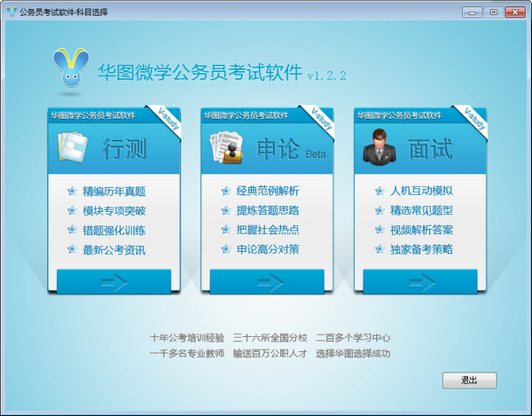532x416 pixels.
Task: Click the star icon beside 精选常见题型
Action: point(379,210)
